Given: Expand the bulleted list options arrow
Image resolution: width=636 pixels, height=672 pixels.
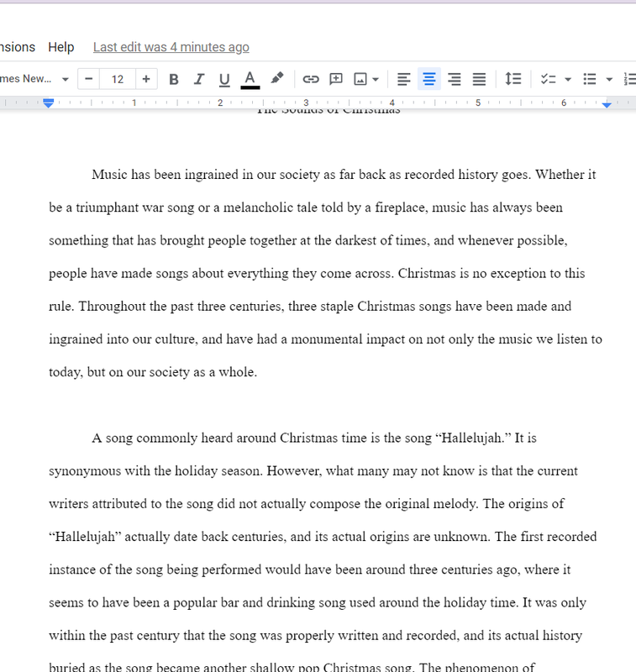Looking at the screenshot, I should click(x=609, y=79).
